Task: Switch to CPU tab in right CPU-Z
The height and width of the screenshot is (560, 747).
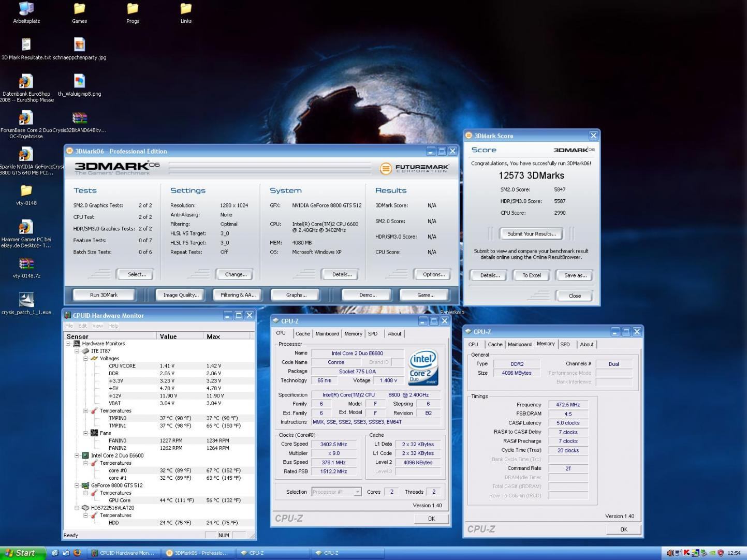Action: pyautogui.click(x=473, y=345)
